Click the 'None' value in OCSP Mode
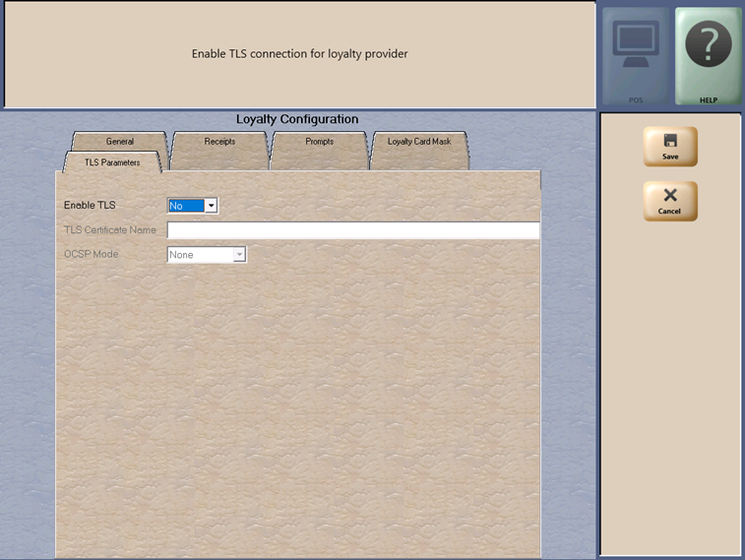The height and width of the screenshot is (560, 745). tap(199, 255)
